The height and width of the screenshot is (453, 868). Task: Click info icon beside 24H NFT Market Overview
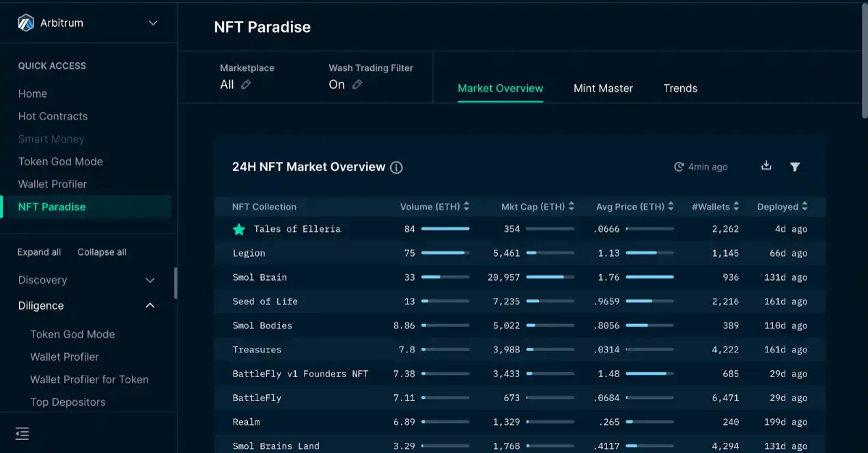click(x=396, y=167)
